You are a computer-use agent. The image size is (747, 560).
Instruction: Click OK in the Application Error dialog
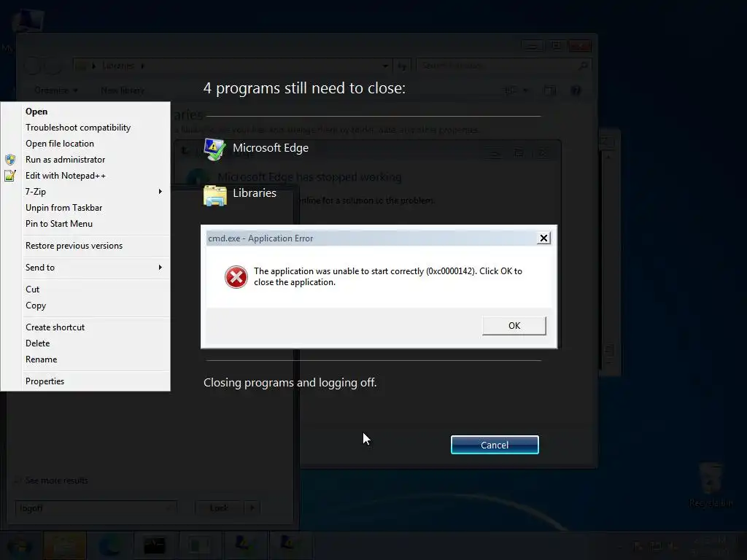(x=514, y=326)
